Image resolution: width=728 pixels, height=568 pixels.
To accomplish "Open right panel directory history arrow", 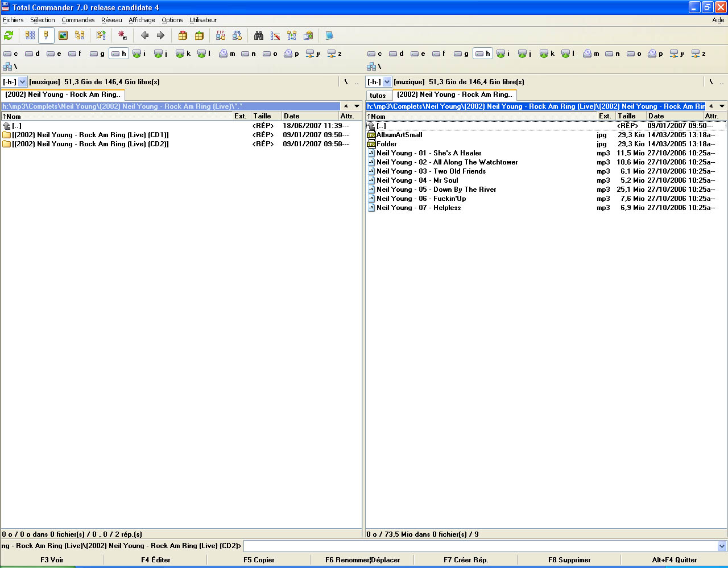I will (722, 106).
